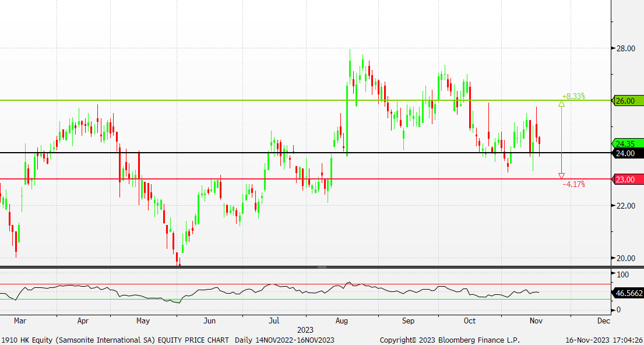Select the red overbought line in RSI panel

(x=306, y=284)
